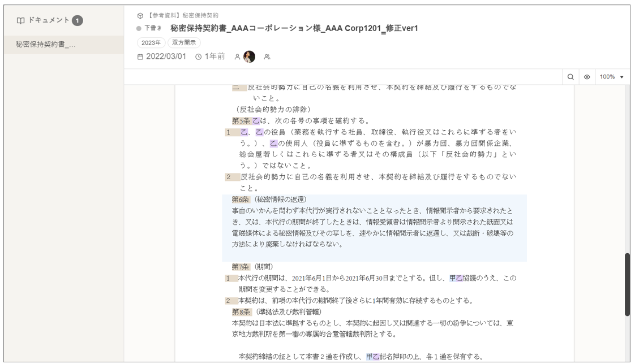Click the 双方開示 tag
Viewport: 635px width, 364px height.
tap(184, 42)
